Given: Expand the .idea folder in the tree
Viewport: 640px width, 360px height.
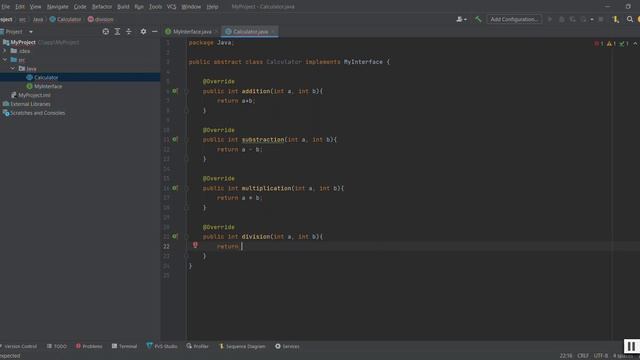Looking at the screenshot, I should [x=5, y=51].
